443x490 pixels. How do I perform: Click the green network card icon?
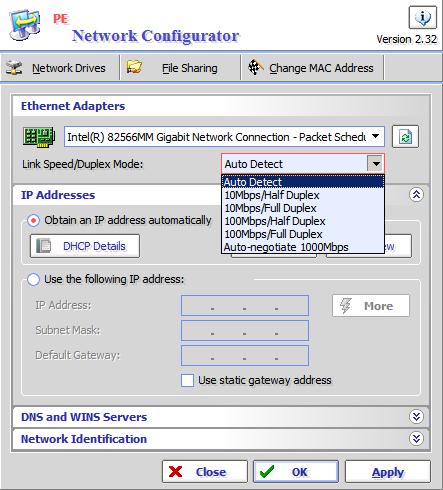point(39,136)
